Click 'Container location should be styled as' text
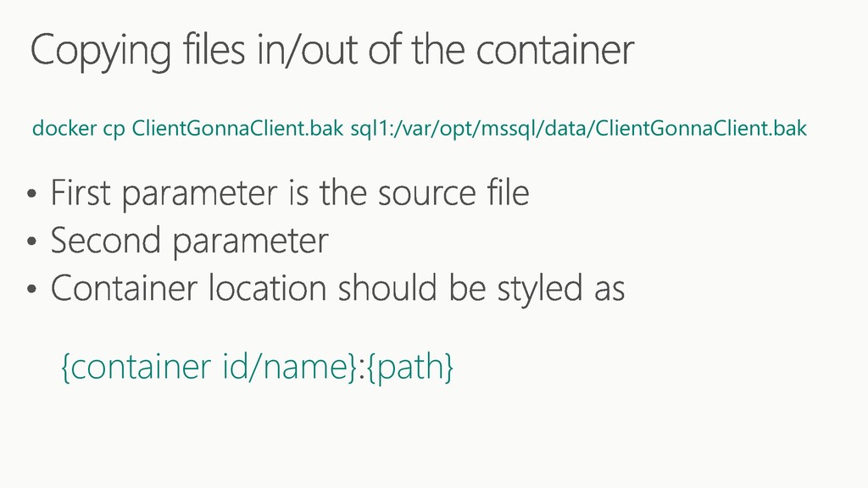 pos(337,290)
